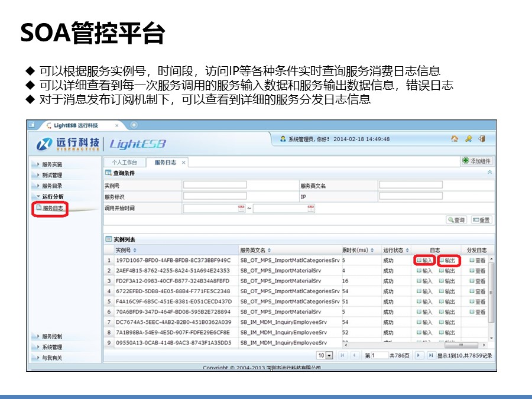
Task: Expand 服务目录 in sidebar
Action: point(52,186)
